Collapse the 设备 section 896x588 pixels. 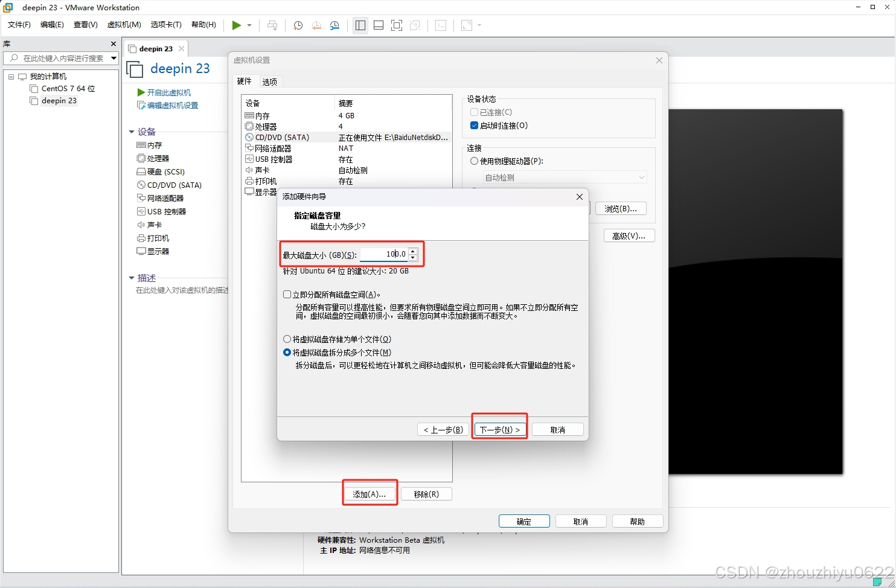(132, 132)
